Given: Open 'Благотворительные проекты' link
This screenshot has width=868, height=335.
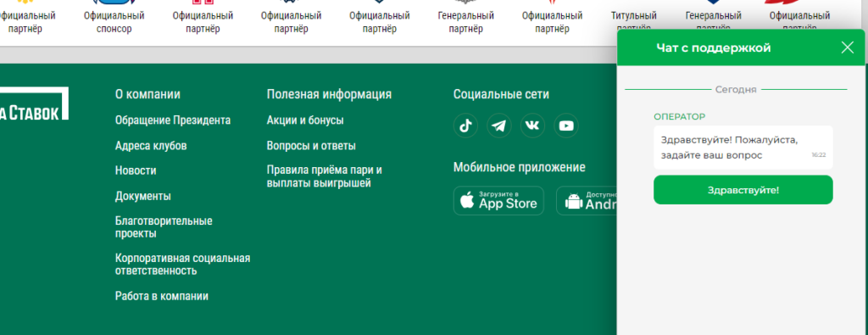Looking at the screenshot, I should (x=164, y=227).
